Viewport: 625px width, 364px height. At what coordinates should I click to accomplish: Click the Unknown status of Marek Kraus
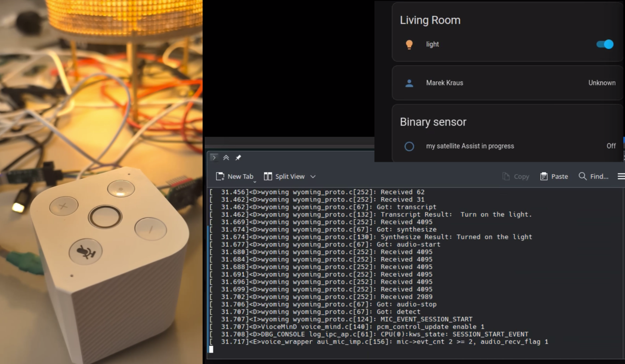pos(602,83)
